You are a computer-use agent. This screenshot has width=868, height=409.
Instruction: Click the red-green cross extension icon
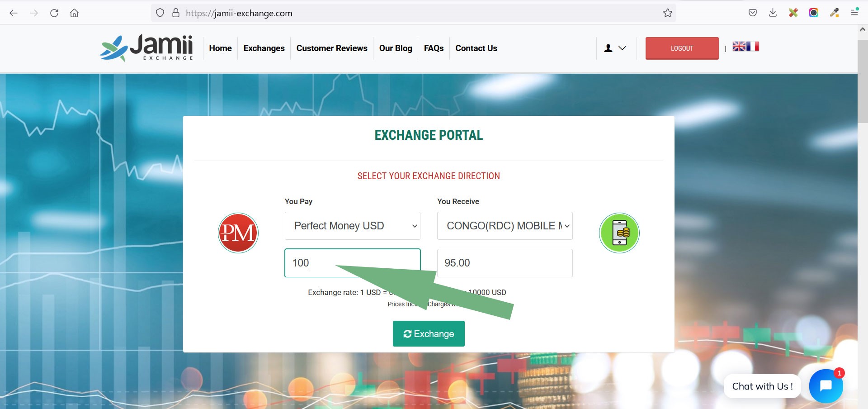point(793,13)
